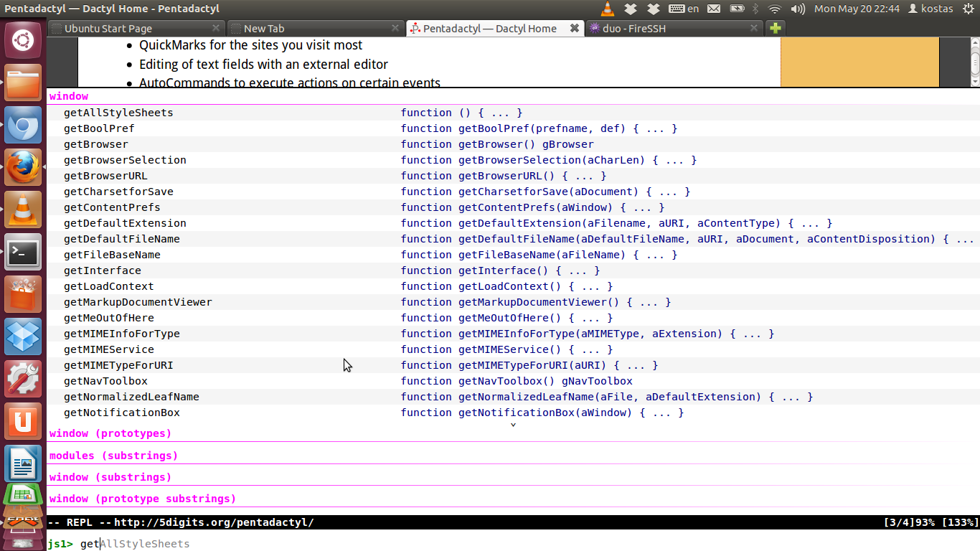Open Ubuntu Software Center shopping bag icon
This screenshot has height=551, width=980.
click(23, 294)
